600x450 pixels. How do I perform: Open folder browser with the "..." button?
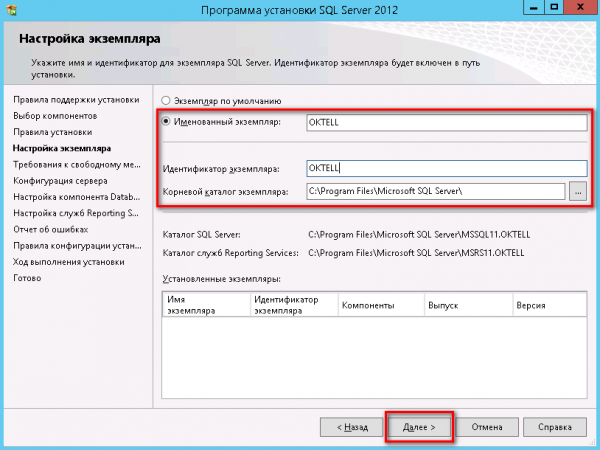578,191
